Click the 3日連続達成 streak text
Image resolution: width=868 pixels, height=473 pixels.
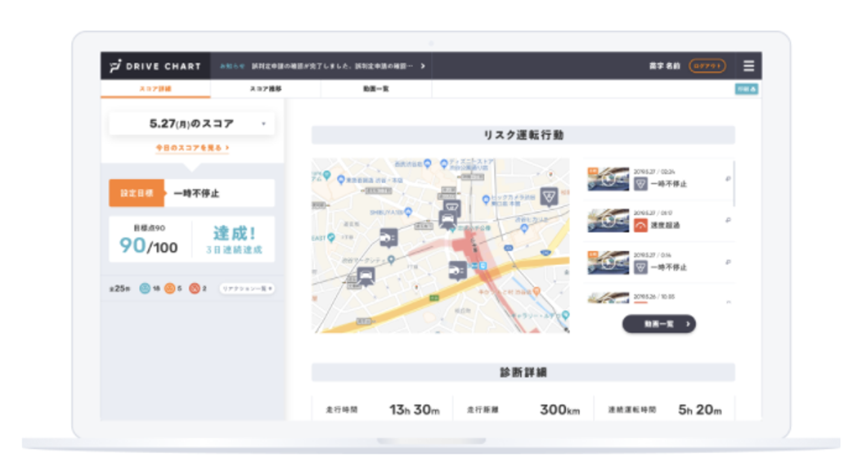coord(234,250)
